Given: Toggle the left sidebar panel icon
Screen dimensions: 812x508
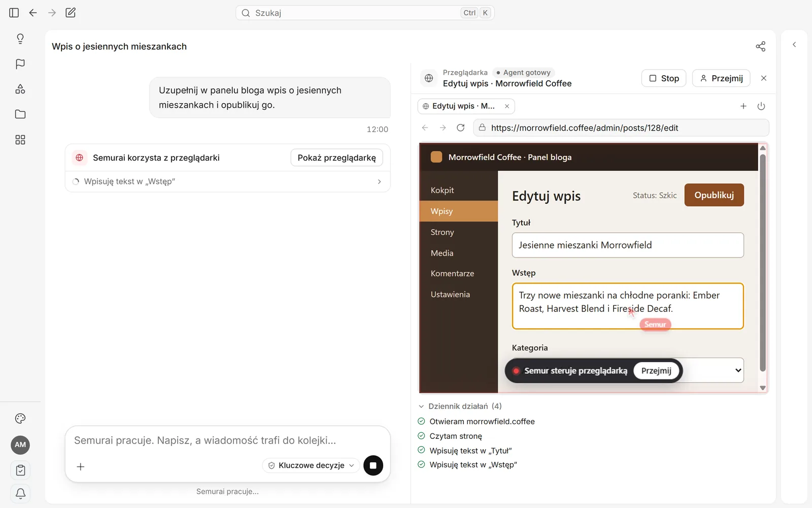Looking at the screenshot, I should coord(14,13).
